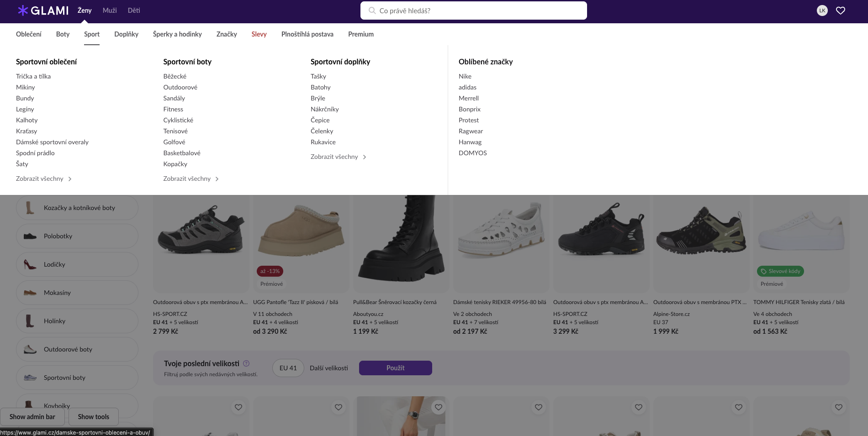This screenshot has height=436, width=868.
Task: Open the Běžecké shoes link
Action: [x=175, y=76]
